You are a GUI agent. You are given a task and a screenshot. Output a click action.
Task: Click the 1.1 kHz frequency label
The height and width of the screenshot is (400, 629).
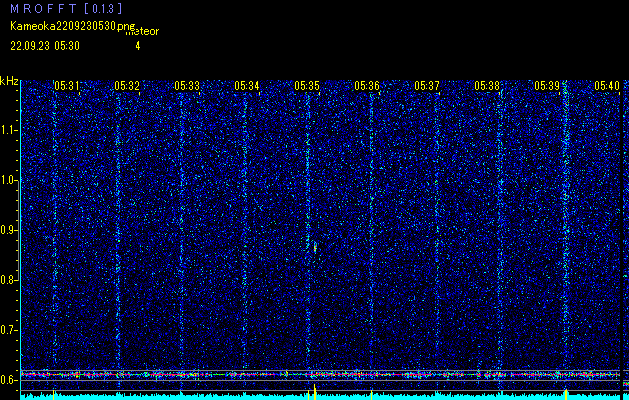point(9,130)
